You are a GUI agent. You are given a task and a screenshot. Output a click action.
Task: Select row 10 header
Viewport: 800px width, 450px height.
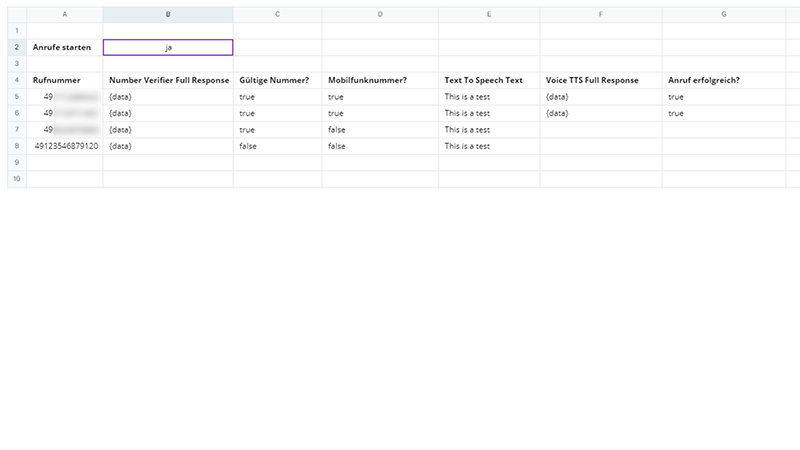(16, 179)
